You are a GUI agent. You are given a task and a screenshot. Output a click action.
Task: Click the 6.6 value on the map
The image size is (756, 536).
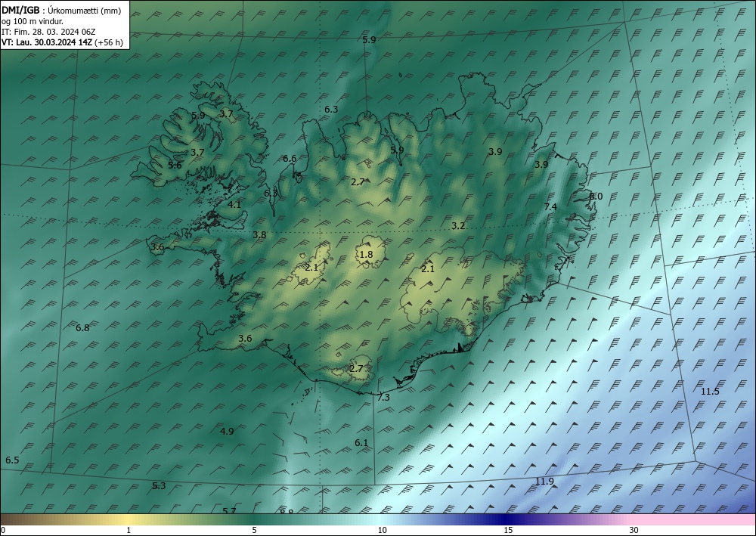290,158
